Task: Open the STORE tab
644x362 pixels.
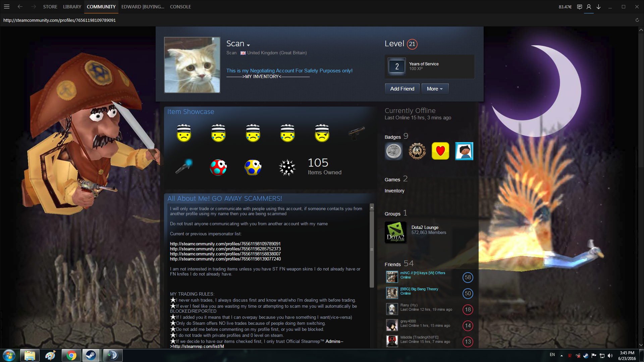Action: click(50, 7)
